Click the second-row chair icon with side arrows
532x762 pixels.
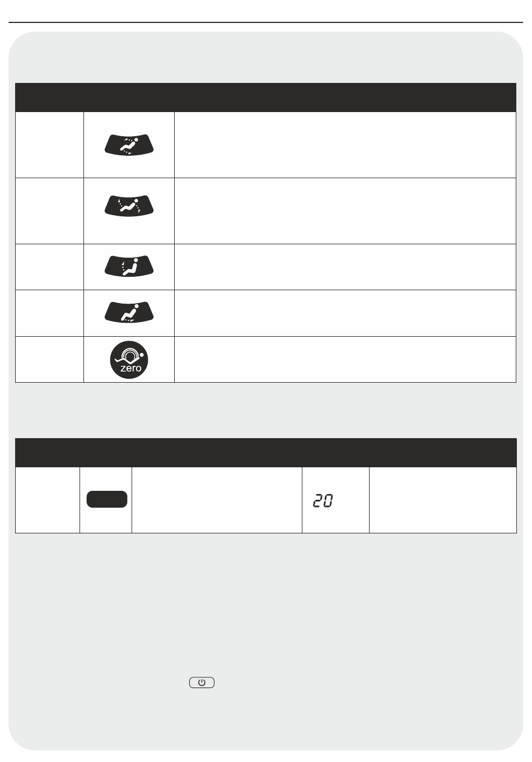[129, 206]
